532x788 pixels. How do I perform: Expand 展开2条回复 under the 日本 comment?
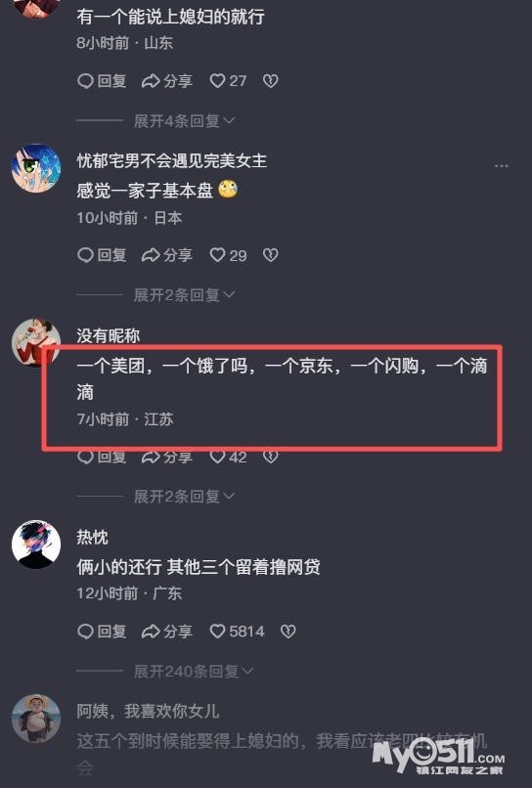click(x=184, y=295)
